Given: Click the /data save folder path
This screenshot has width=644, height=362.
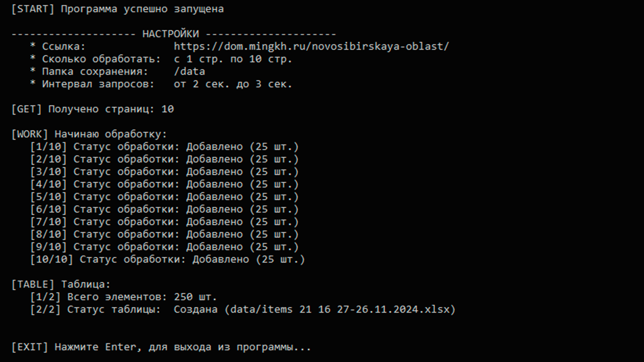Looking at the screenshot, I should (x=189, y=72).
